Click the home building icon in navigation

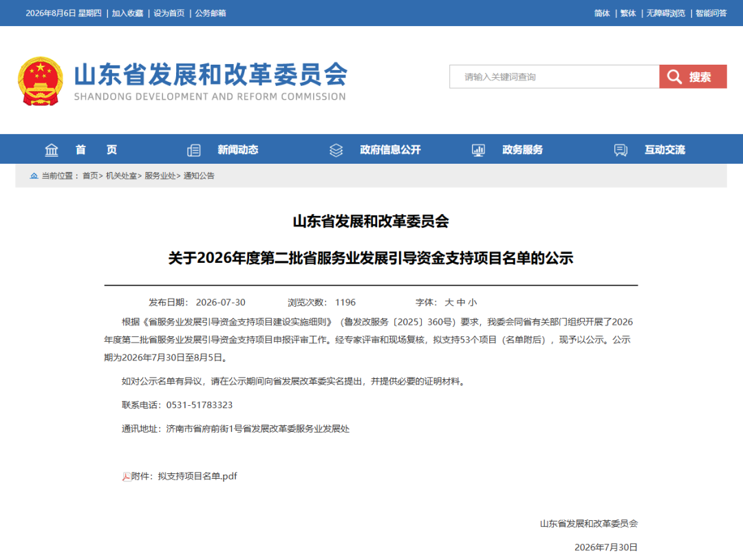click(51, 150)
